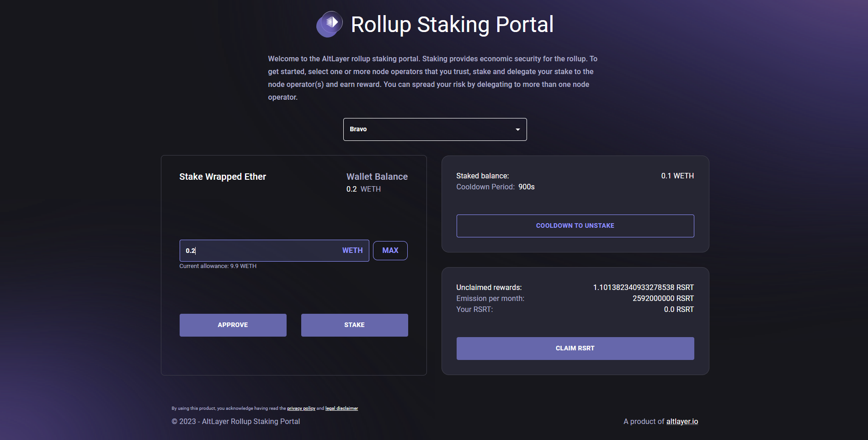Click the AltLayer logo icon

(329, 24)
